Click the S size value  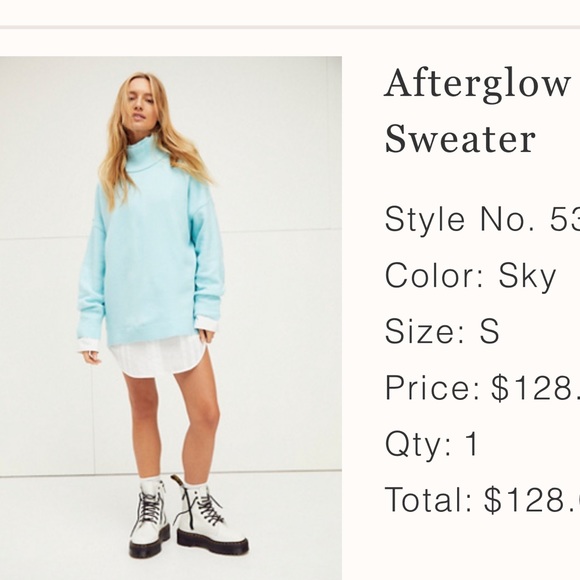click(489, 331)
